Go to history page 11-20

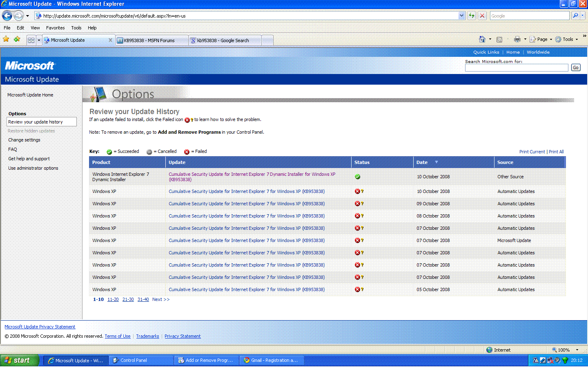pos(113,299)
